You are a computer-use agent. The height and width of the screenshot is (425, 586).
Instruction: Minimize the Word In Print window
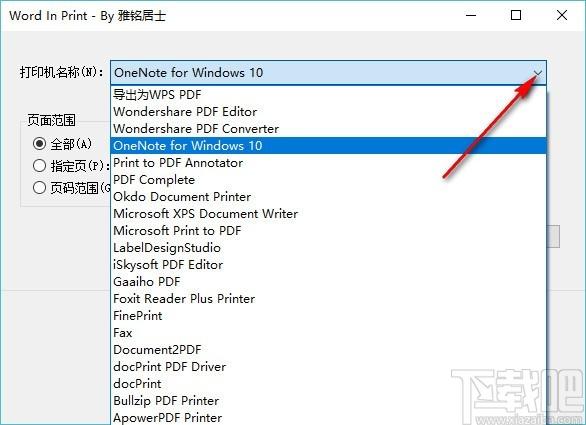471,15
